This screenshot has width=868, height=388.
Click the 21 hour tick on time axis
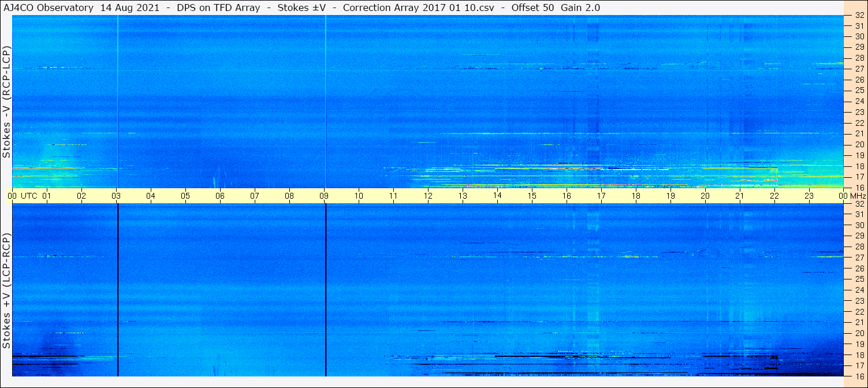coord(740,196)
